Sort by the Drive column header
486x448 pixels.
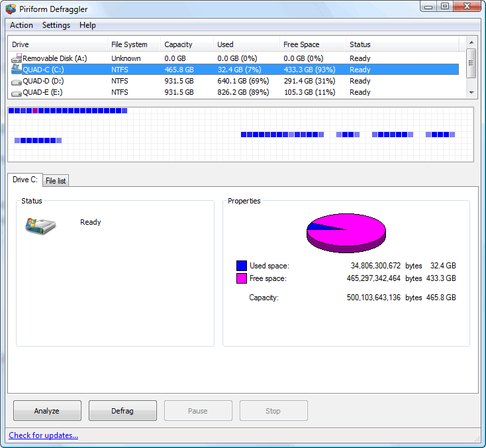58,44
